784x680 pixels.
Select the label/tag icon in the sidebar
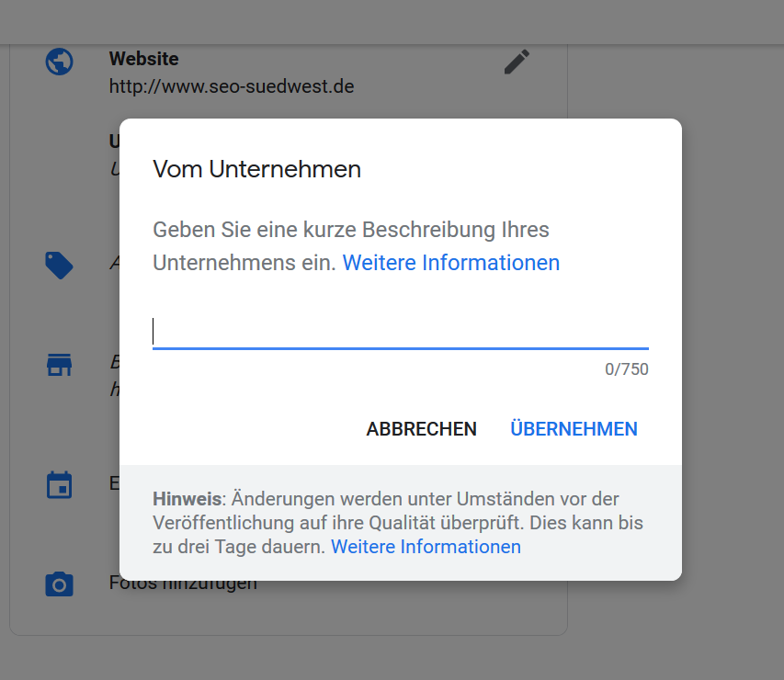click(x=58, y=265)
